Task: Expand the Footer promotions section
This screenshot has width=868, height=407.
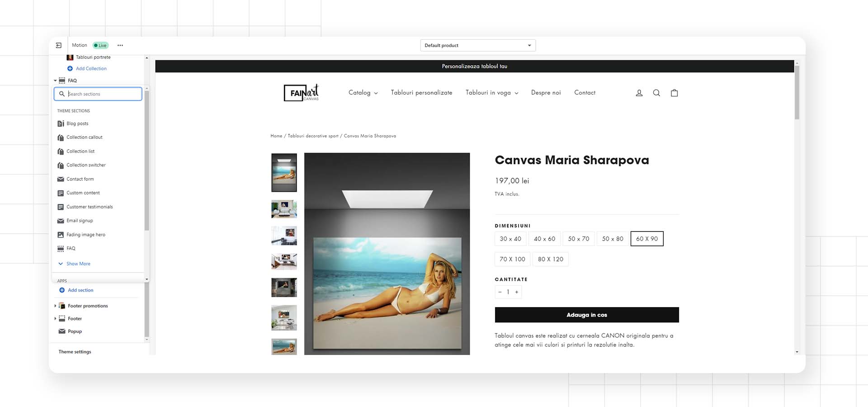Action: [55, 306]
